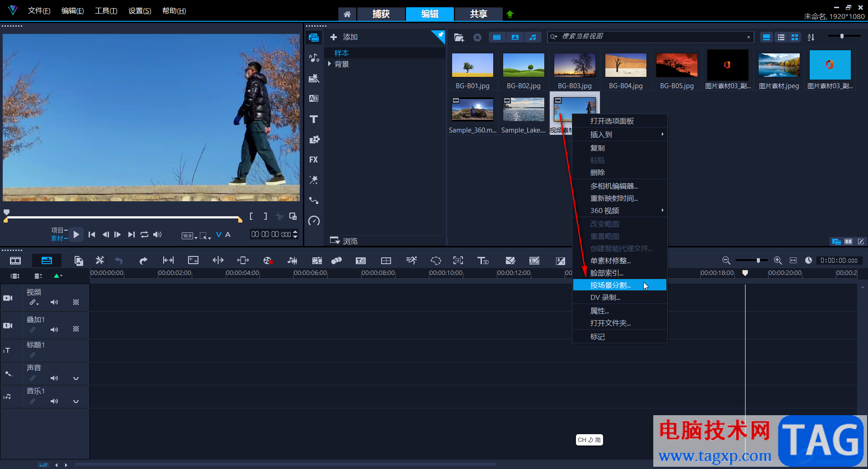
Task: Click the 浏览 button
Action: click(x=344, y=241)
